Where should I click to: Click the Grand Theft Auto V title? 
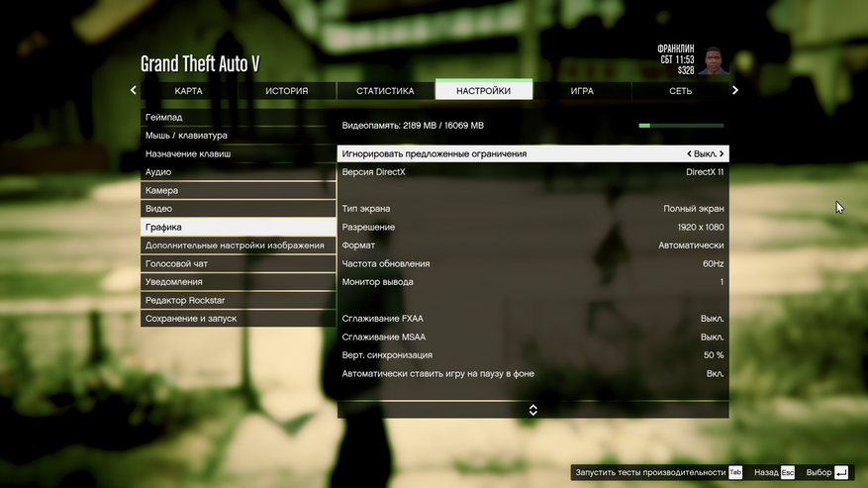[200, 63]
